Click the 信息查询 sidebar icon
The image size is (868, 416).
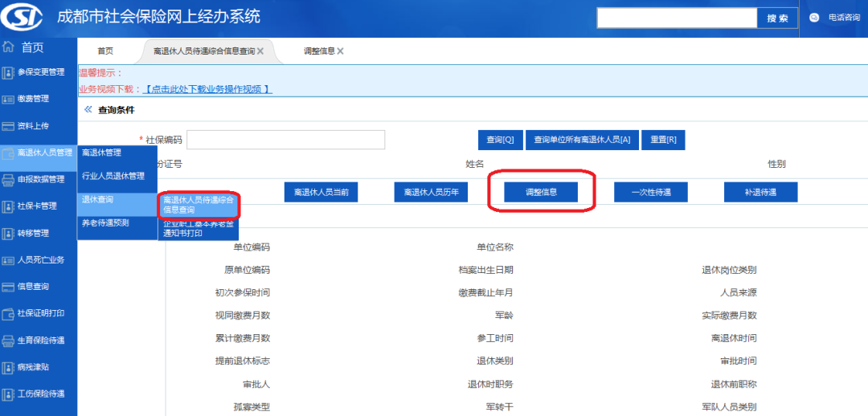(9, 287)
